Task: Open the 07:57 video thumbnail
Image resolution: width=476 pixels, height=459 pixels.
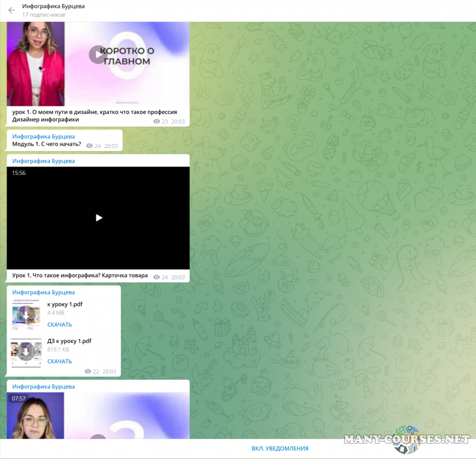Action: coord(98,416)
